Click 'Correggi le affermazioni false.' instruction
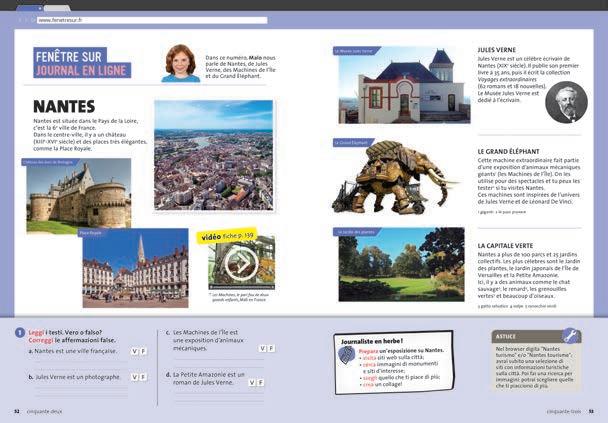Image resolution: width=608 pixels, height=423 pixels. click(x=72, y=340)
